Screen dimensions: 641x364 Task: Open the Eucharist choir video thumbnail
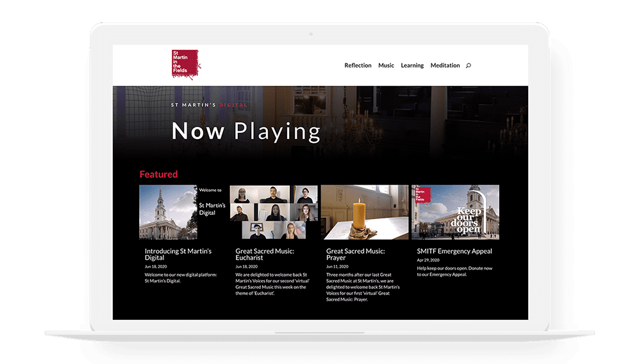(274, 212)
